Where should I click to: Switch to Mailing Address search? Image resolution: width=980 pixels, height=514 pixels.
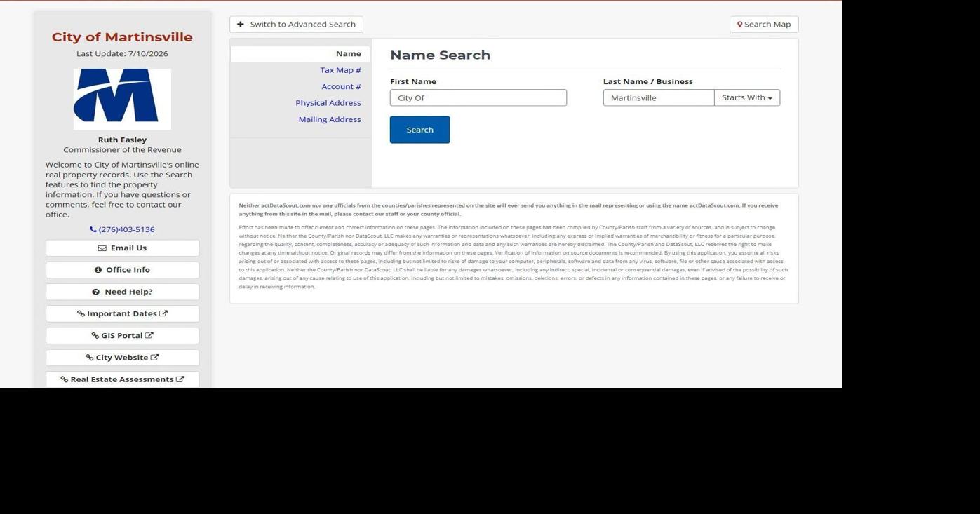coord(330,119)
